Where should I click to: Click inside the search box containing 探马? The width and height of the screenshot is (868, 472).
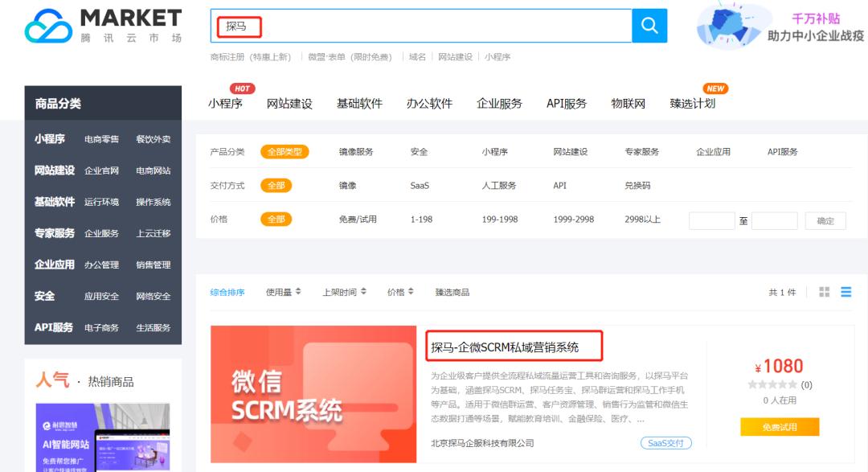(x=421, y=26)
